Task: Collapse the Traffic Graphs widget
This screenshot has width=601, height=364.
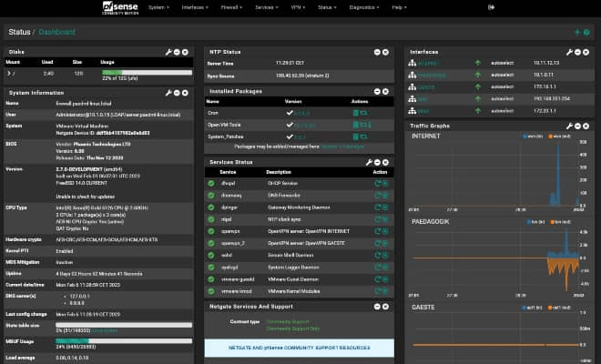Action: pos(577,126)
